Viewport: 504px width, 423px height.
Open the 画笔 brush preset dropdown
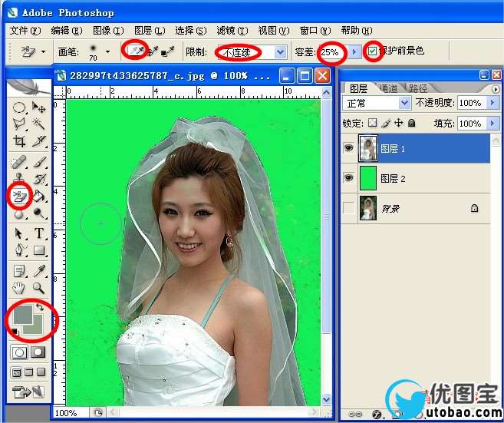tap(107, 51)
